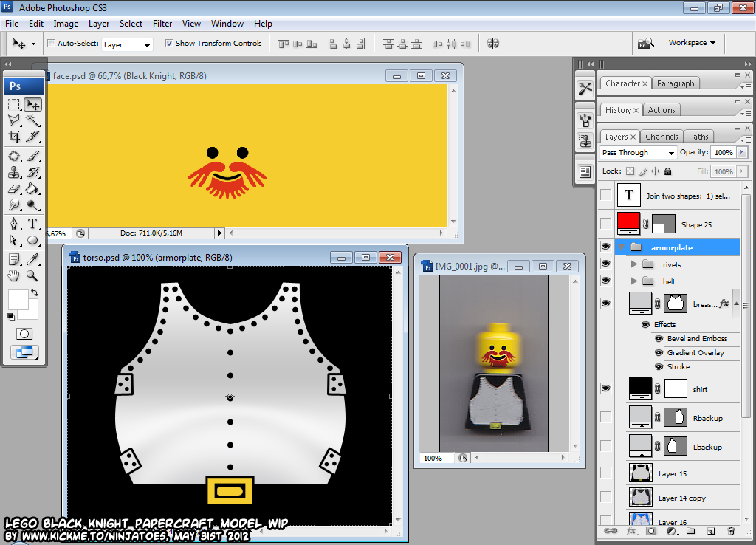This screenshot has width=756, height=545.
Task: Select the Horizontal Type tool
Action: 32,224
